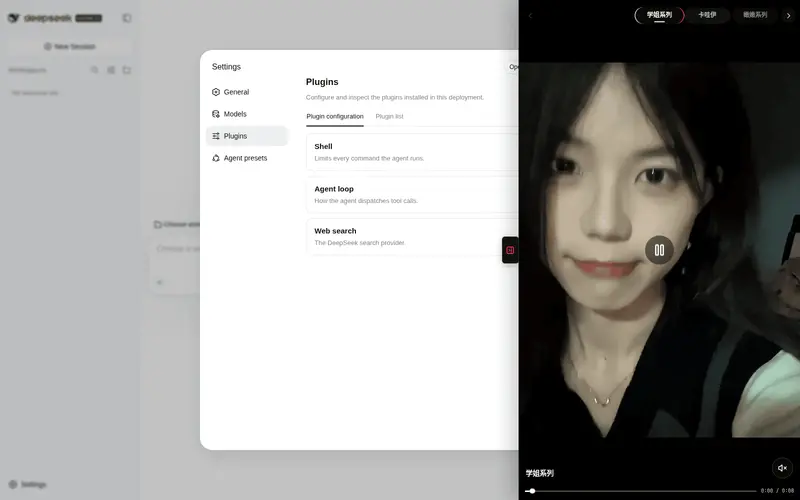Collapse the deepseek sidebar with panel icon
Viewport: 800px width, 500px height.
127,18
